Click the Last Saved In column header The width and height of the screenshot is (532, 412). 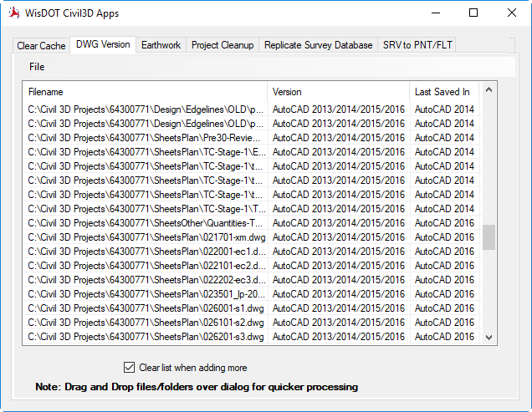pos(444,92)
